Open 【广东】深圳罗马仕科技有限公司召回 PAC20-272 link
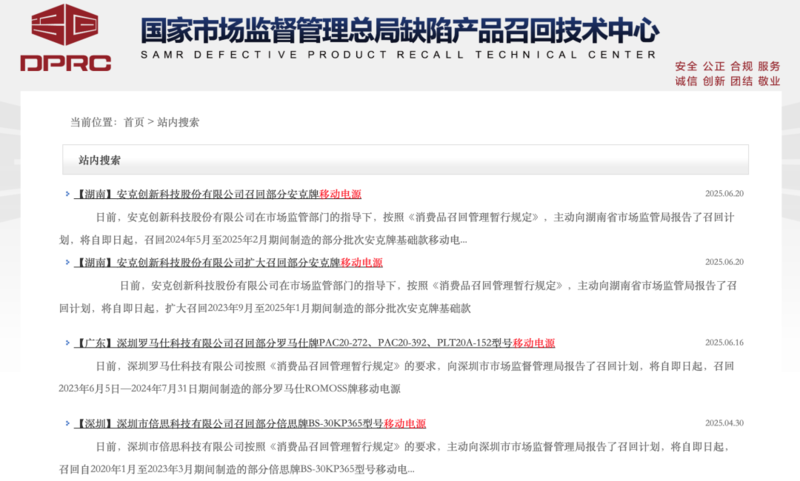This screenshot has width=800, height=481. pyautogui.click(x=315, y=343)
